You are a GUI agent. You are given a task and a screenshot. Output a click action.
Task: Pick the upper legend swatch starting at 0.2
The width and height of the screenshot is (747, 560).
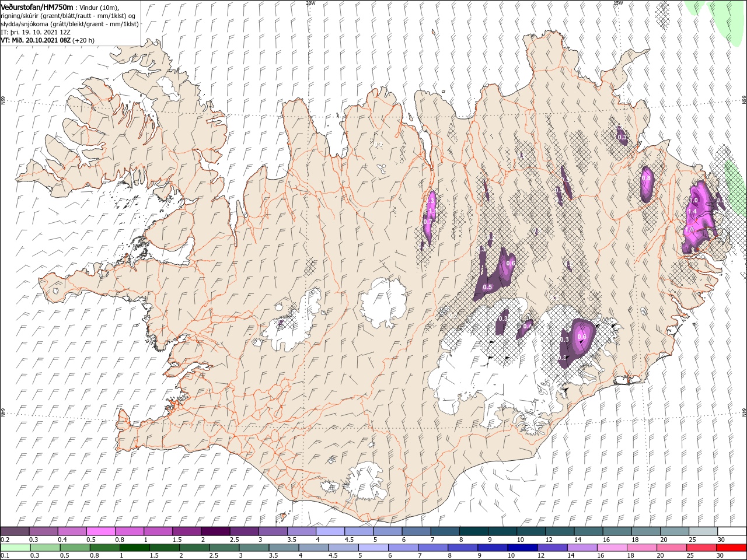(x=15, y=531)
